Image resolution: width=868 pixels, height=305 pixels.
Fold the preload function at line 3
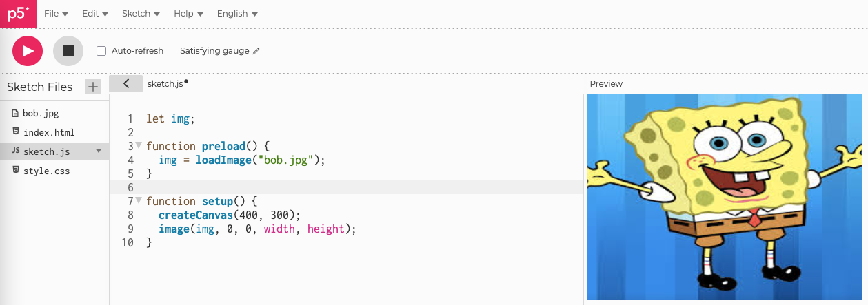(139, 145)
